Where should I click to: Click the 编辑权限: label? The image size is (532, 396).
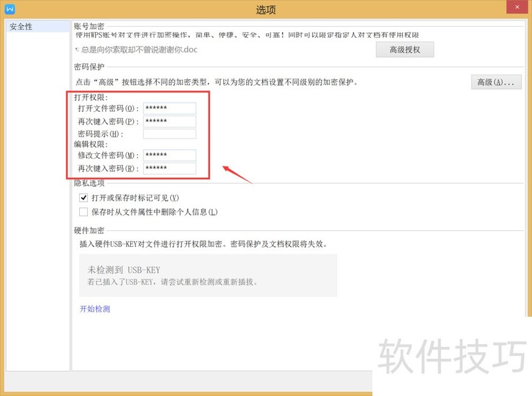(91, 144)
